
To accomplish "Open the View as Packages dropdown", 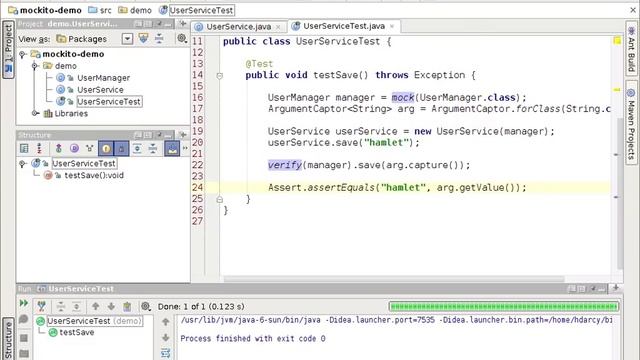I will [127, 39].
